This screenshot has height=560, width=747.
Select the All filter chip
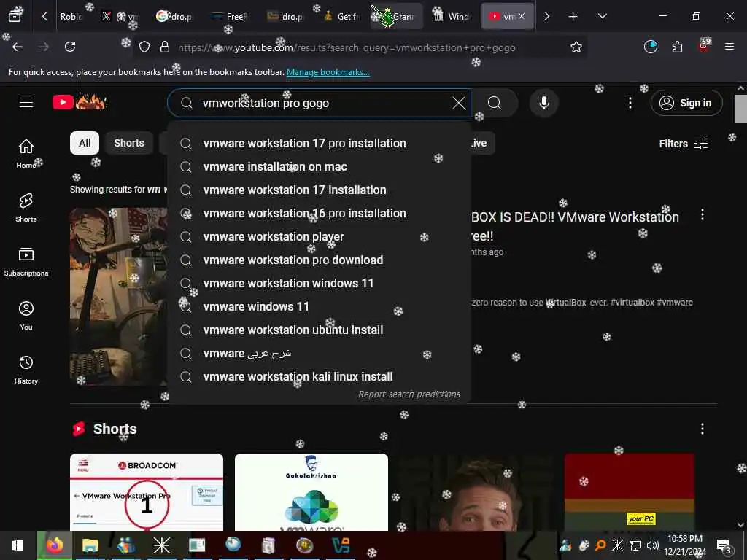(x=85, y=143)
